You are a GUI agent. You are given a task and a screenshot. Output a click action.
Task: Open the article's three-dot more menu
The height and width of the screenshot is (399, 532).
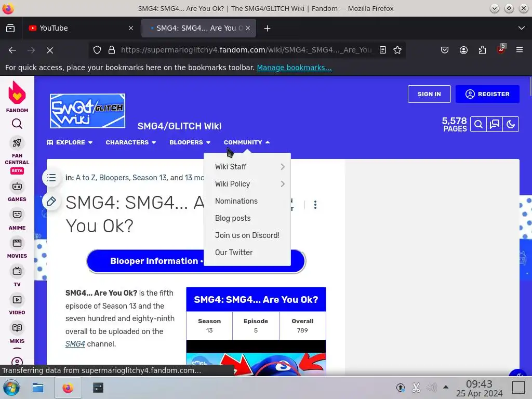315,205
